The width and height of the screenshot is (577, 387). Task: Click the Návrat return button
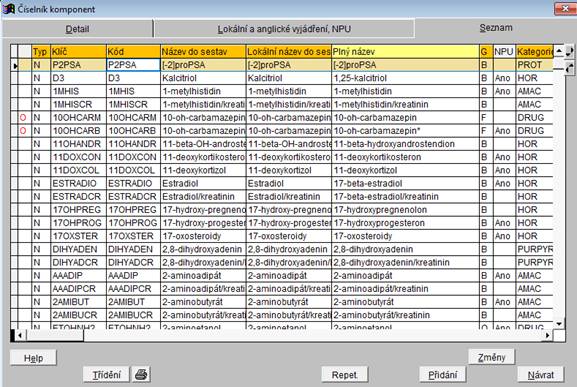(x=541, y=374)
